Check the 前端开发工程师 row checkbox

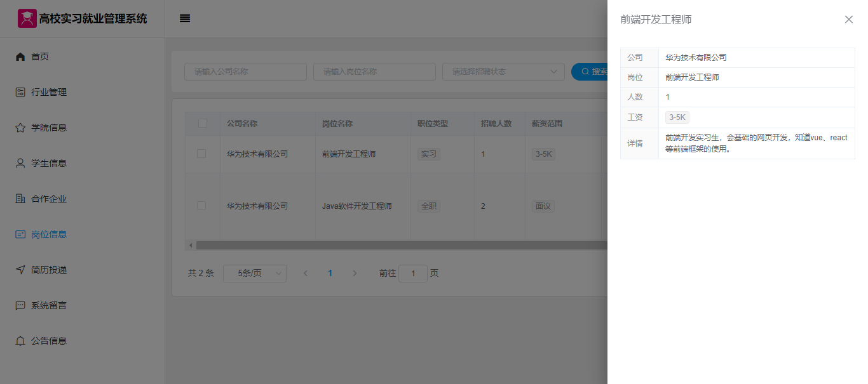click(201, 154)
